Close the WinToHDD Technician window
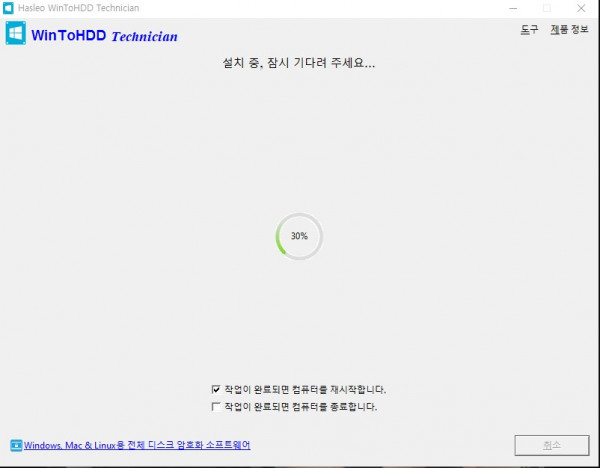600x468 pixels. coord(581,8)
